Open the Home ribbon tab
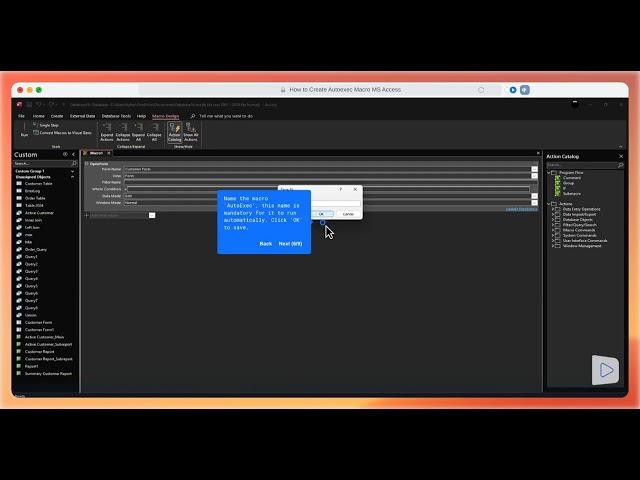This screenshot has width=640, height=480. click(x=39, y=116)
